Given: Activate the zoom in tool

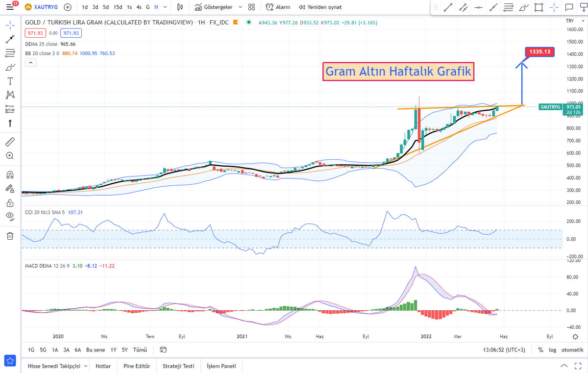Looking at the screenshot, I should point(10,156).
